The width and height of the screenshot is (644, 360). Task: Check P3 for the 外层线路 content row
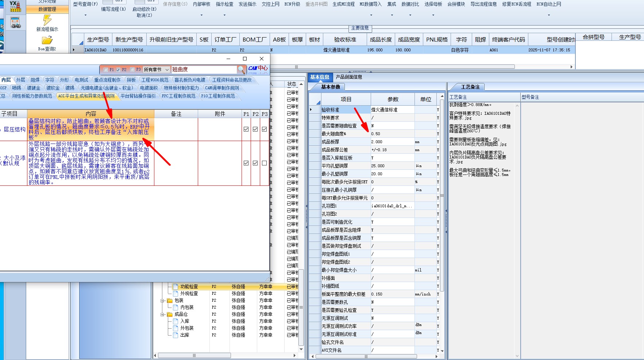pos(265,163)
